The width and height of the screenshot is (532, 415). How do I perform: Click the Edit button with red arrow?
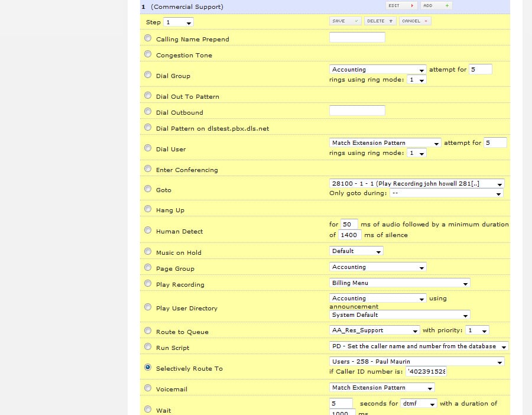[x=401, y=5]
